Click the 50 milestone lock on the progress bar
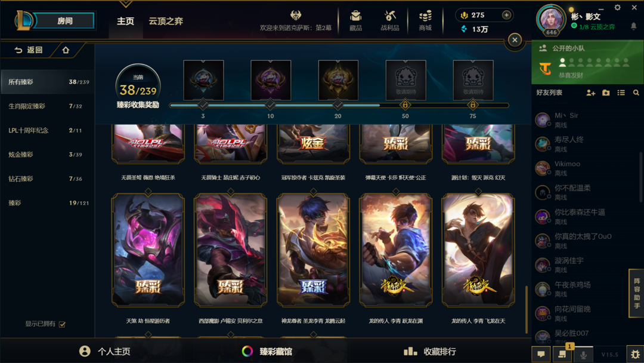Screen dimensions: 644x363 pyautogui.click(x=405, y=105)
